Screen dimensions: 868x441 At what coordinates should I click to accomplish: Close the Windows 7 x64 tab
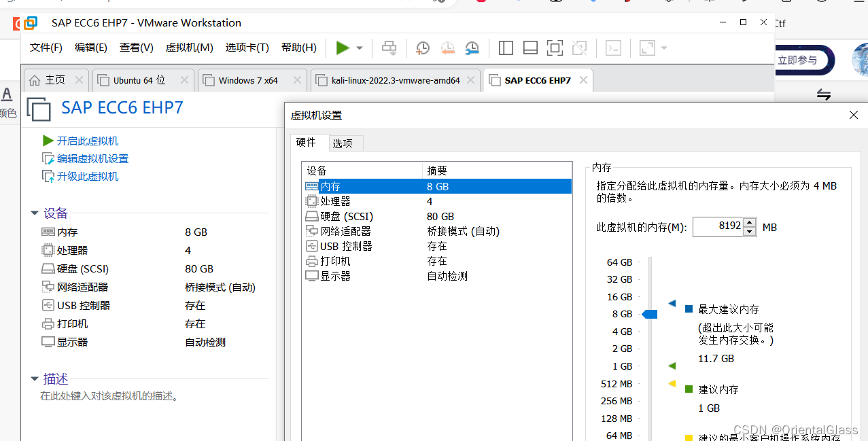pyautogui.click(x=297, y=80)
